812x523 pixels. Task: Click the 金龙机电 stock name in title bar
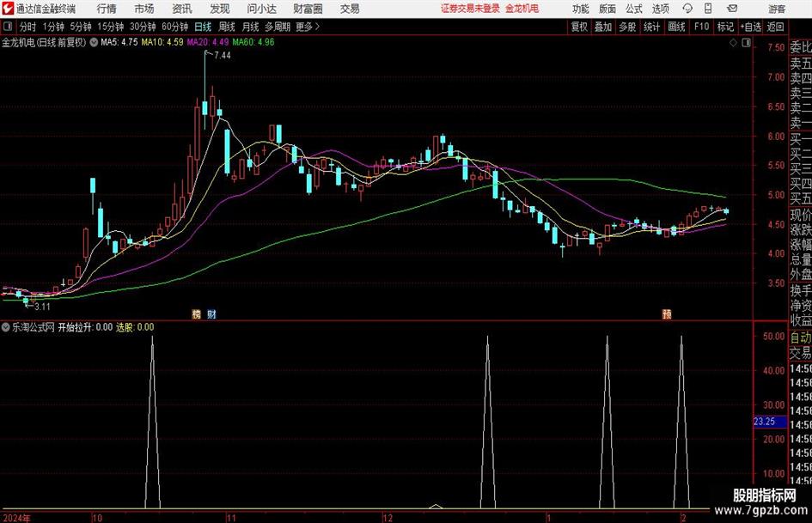522,9
